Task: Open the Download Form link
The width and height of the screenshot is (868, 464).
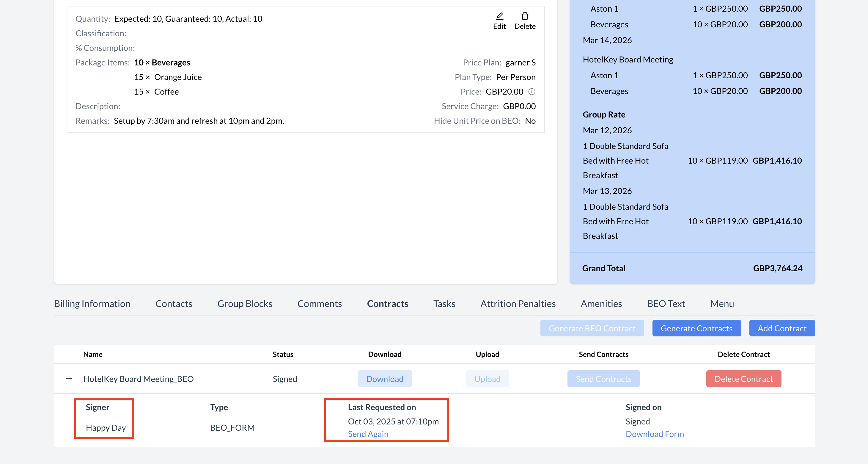Action: click(x=654, y=434)
